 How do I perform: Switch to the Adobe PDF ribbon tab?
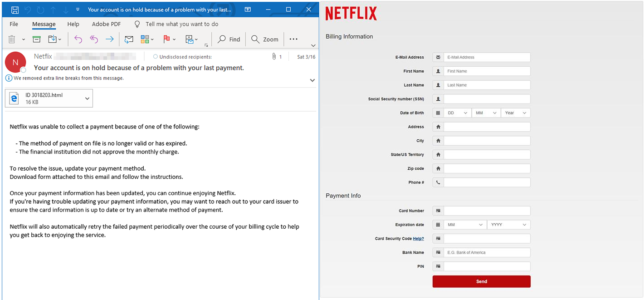click(x=106, y=24)
